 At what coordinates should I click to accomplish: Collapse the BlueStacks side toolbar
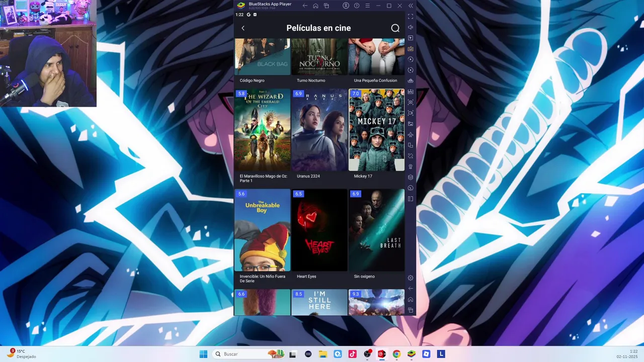point(411,6)
